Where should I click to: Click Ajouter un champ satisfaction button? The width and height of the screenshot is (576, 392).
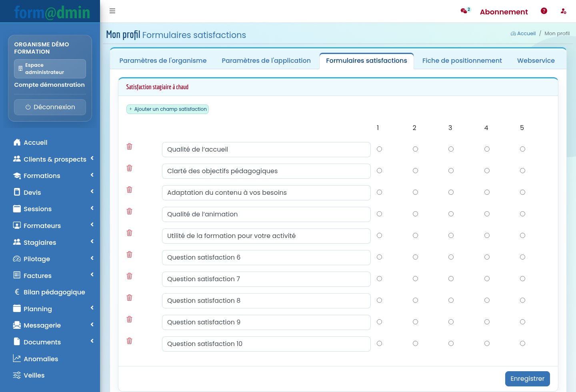click(168, 109)
